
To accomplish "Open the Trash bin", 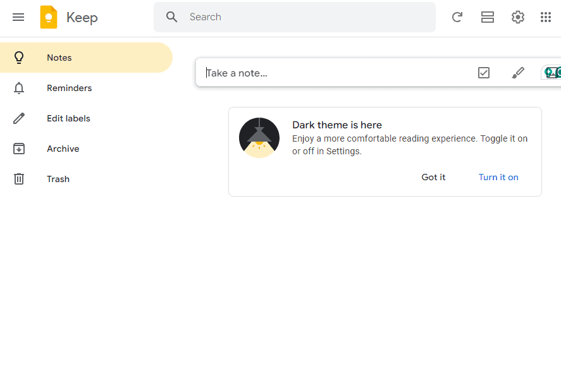I will pyautogui.click(x=58, y=179).
